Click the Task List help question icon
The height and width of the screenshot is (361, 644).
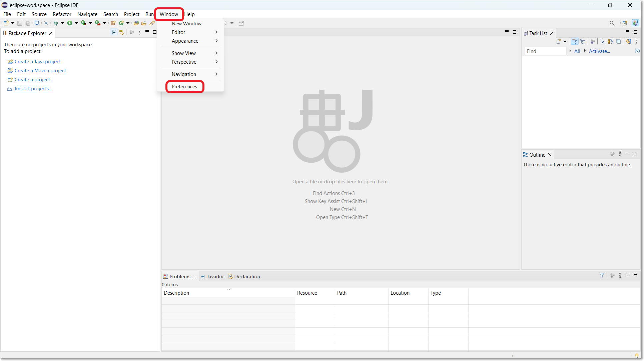[x=637, y=51]
